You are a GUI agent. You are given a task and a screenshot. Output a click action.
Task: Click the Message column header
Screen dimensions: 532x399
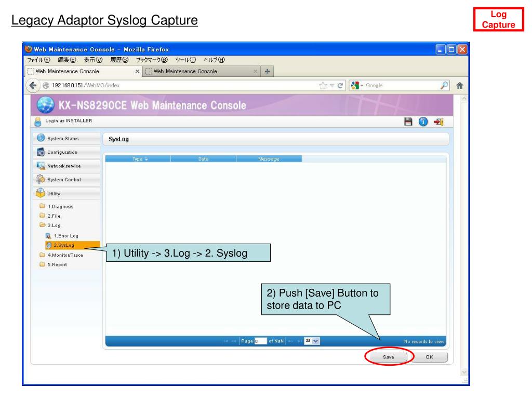(x=269, y=159)
